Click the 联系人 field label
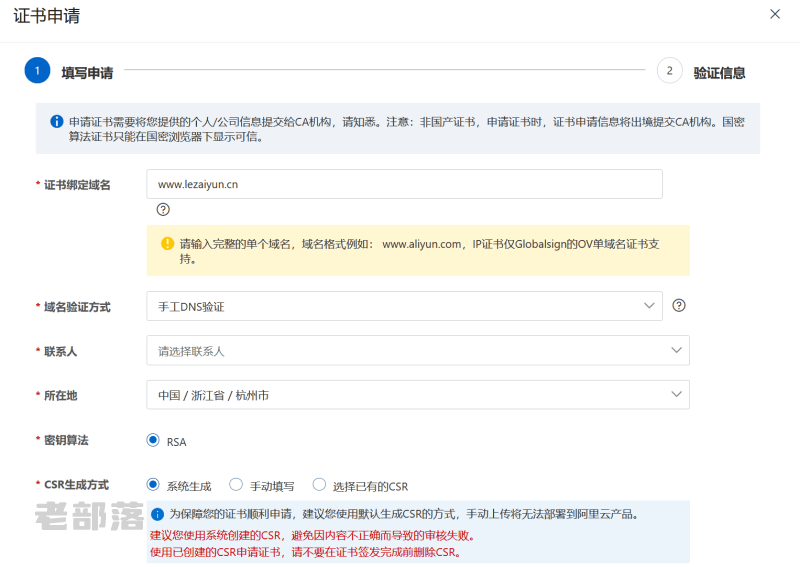The height and width of the screenshot is (567, 800). click(60, 351)
